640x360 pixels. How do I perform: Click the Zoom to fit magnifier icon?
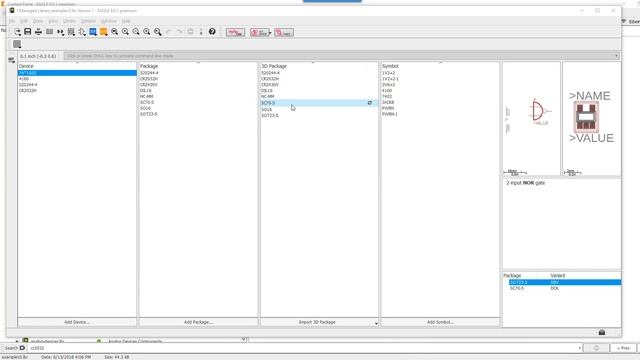[115, 32]
